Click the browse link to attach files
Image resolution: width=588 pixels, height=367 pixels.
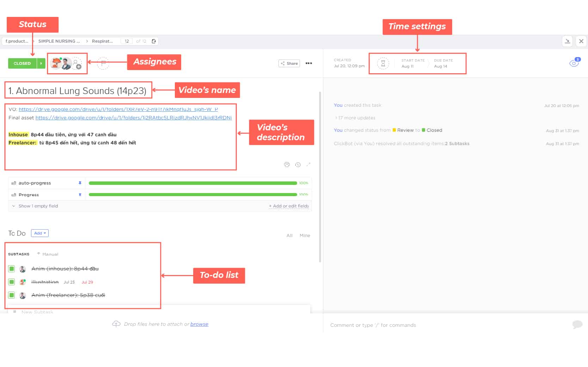click(x=199, y=324)
